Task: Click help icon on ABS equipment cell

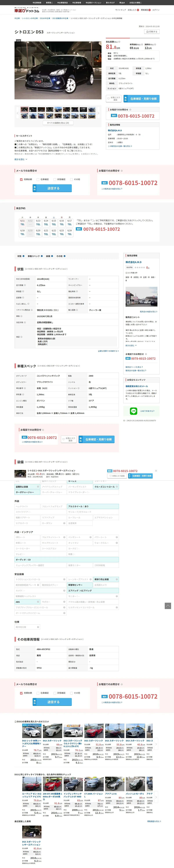Action: point(38,602)
